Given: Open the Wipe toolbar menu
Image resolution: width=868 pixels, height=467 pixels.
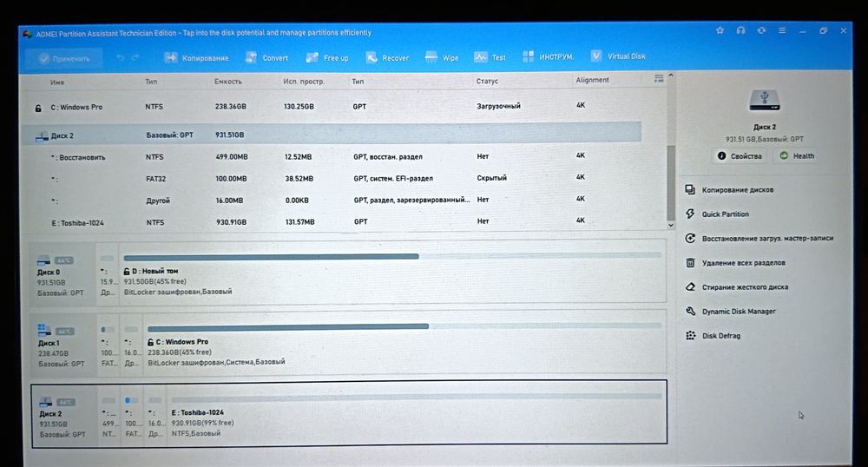Looking at the screenshot, I should coord(442,57).
